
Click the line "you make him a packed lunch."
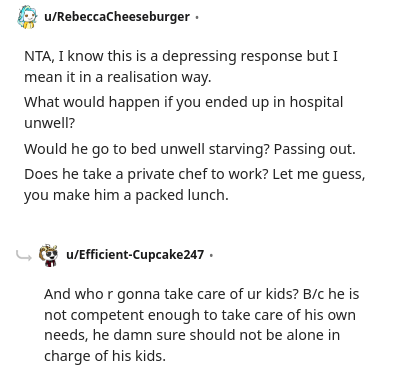coord(126,195)
